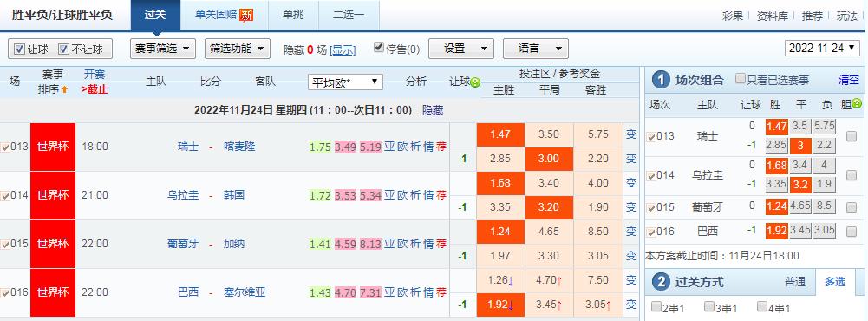Click 变 for 乌拉圭 non-handicap row
868x321 pixels.
coord(631,183)
